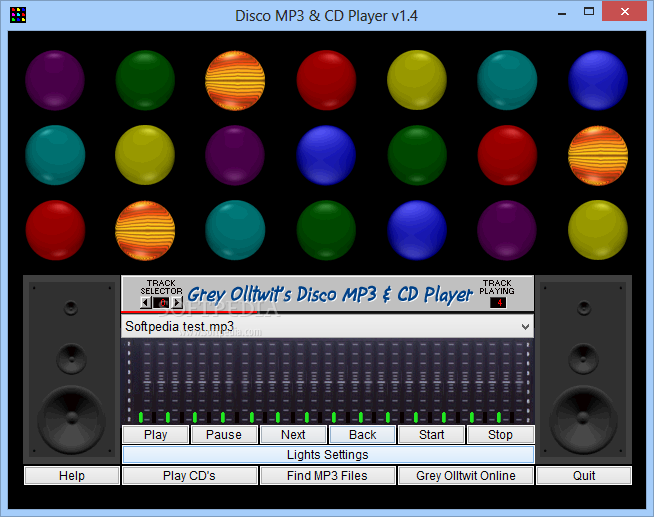Click the Track Selector right arrow
Screen dimensions: 654x517
pos(177,302)
